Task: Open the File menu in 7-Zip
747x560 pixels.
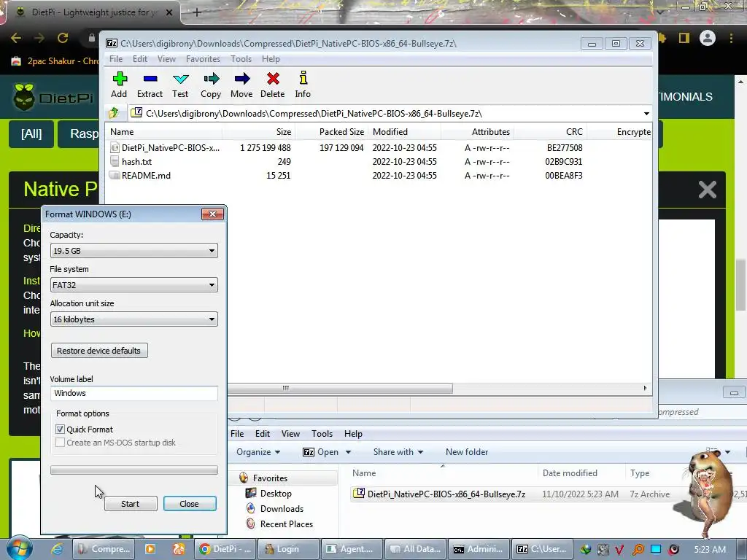Action: coord(116,59)
